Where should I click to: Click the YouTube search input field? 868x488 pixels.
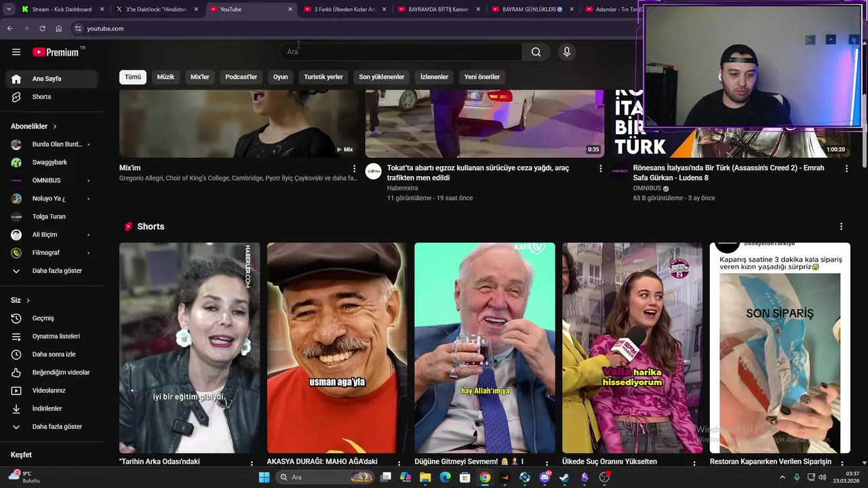(x=400, y=52)
